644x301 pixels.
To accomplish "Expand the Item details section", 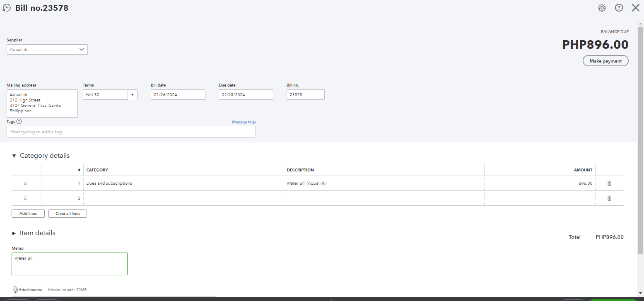I will click(14, 234).
